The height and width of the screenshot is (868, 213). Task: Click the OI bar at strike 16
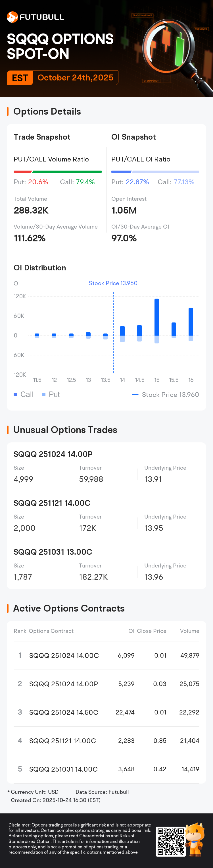pos(191,322)
